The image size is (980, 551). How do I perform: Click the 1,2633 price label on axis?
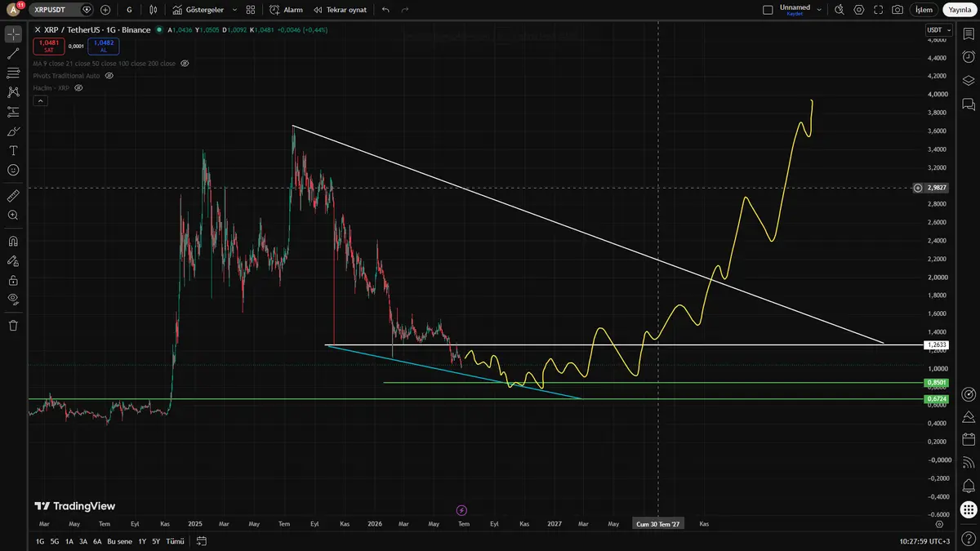[937, 344]
